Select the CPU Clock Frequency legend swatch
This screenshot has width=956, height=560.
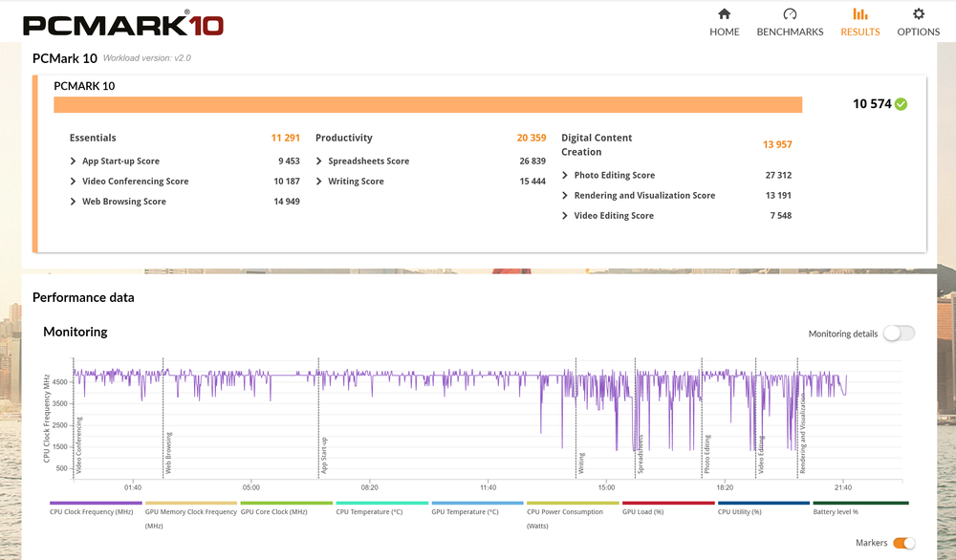click(x=96, y=503)
